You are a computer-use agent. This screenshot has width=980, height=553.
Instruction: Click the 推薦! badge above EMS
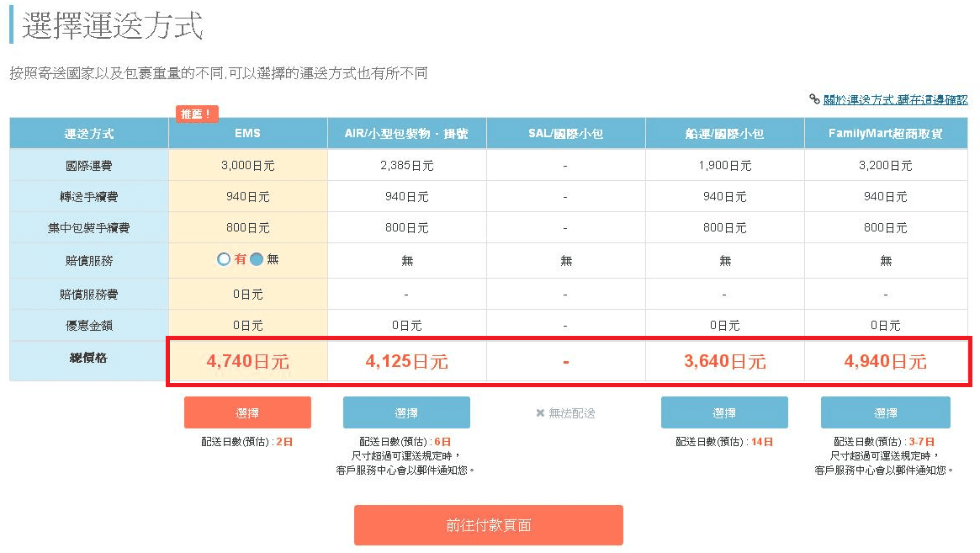197,114
